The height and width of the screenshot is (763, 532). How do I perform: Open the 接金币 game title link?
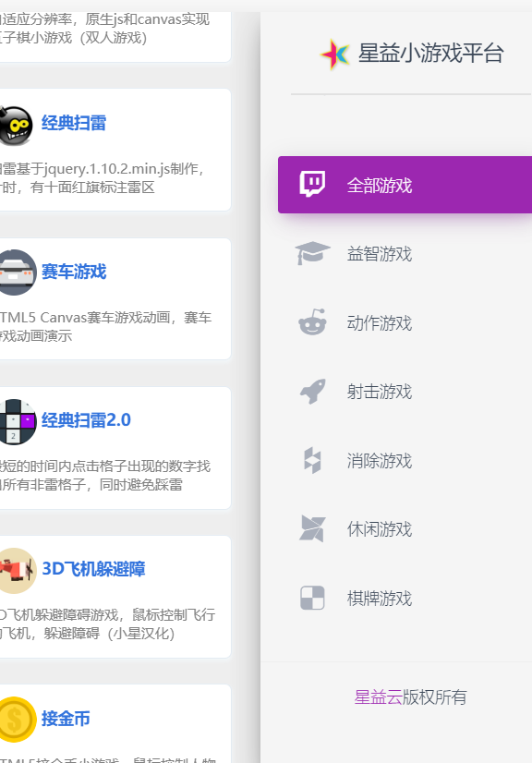(66, 719)
